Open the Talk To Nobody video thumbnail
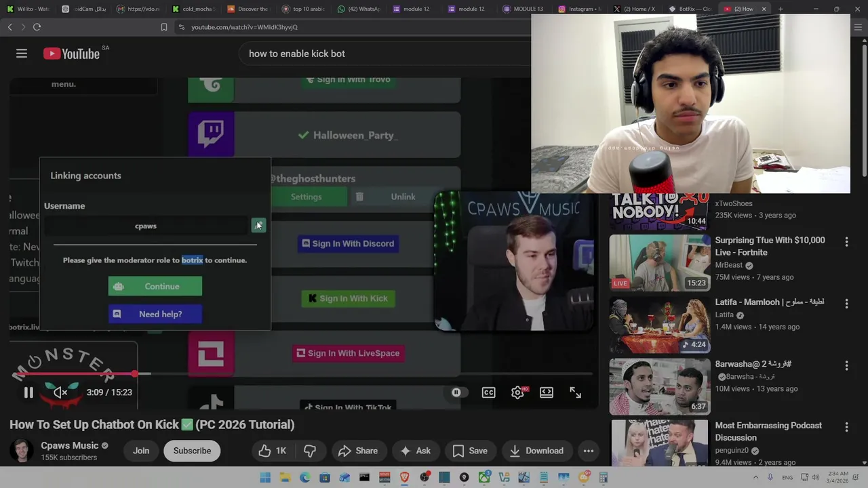Screen dimensions: 868x488 click(659, 211)
